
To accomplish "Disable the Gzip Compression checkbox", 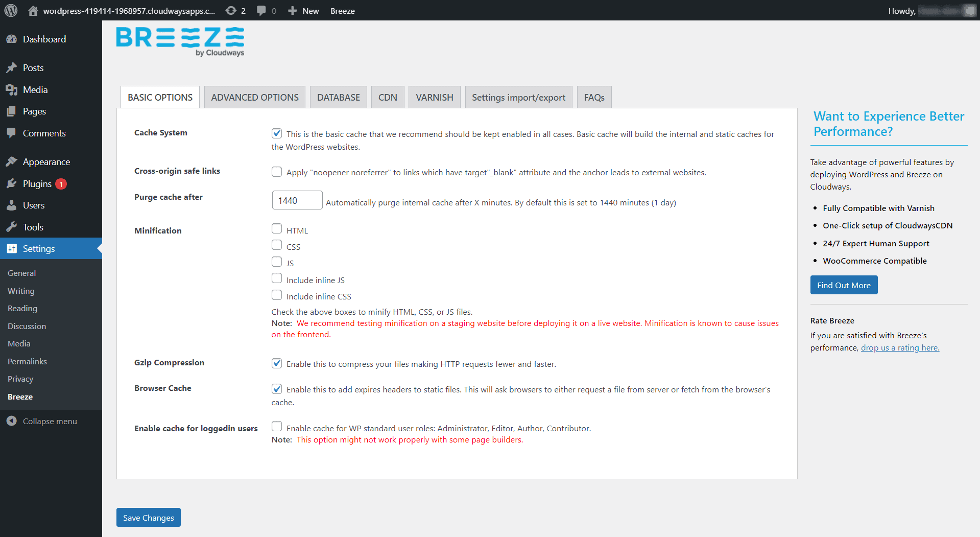I will (x=277, y=363).
